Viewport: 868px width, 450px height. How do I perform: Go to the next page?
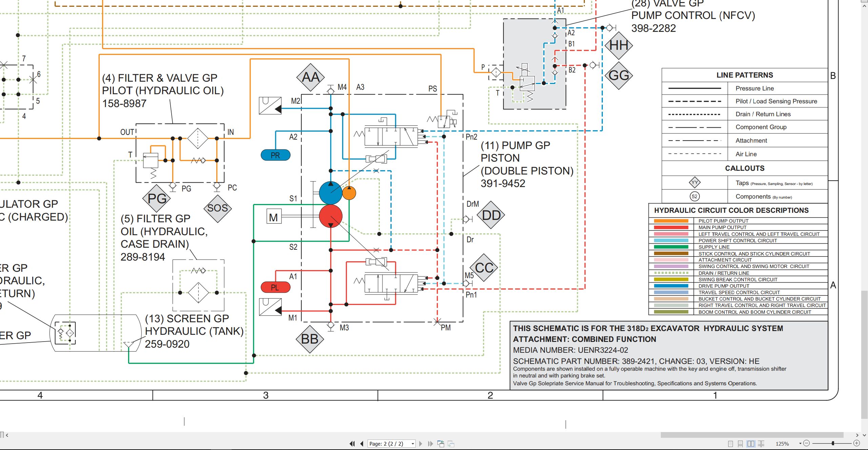tap(421, 444)
